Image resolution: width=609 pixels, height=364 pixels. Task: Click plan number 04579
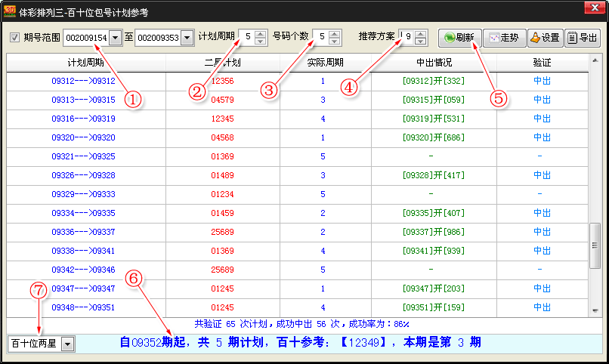[x=223, y=100]
